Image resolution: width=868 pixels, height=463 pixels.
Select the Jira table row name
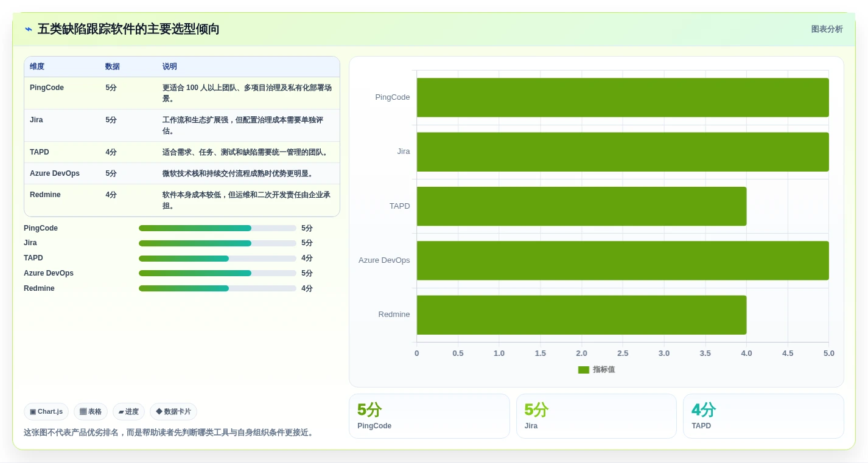37,120
